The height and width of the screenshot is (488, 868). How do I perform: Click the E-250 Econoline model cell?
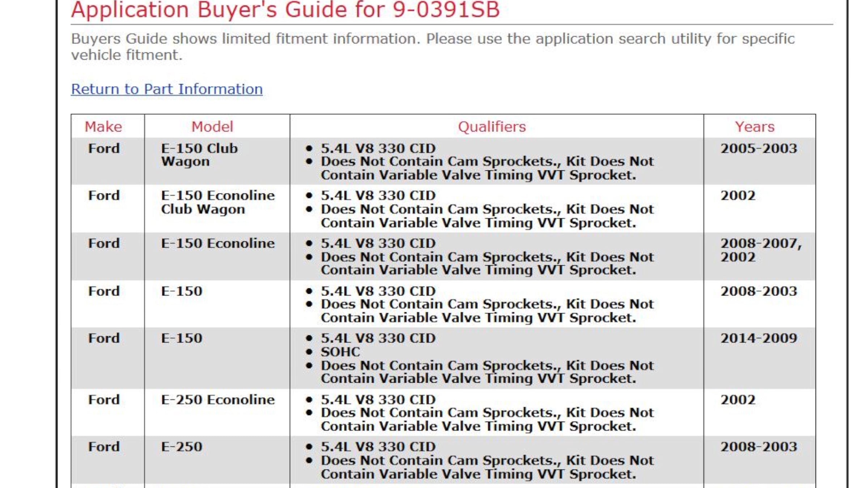pyautogui.click(x=218, y=400)
